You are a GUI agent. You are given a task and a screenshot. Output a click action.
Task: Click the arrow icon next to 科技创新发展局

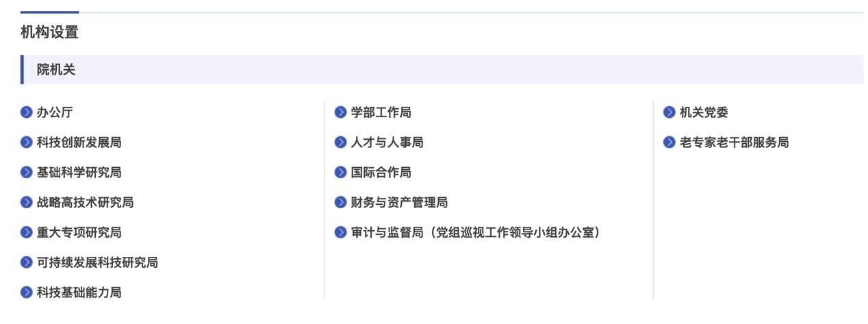click(x=27, y=142)
